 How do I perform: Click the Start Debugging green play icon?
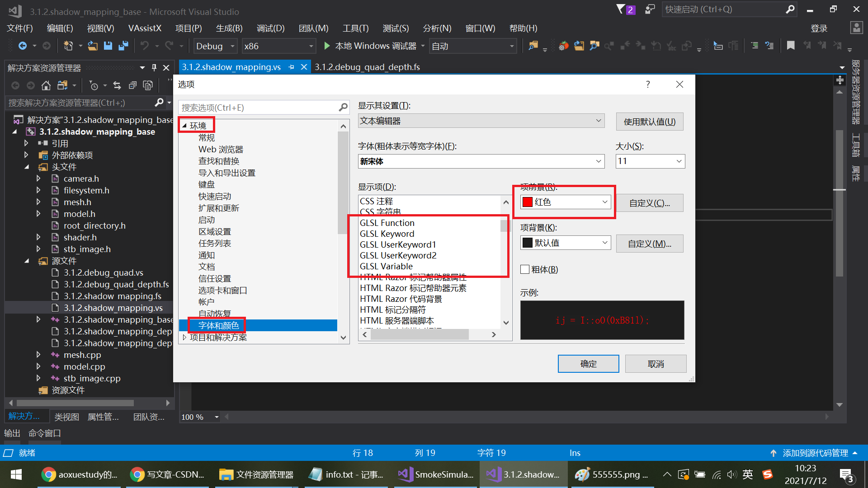coord(327,46)
